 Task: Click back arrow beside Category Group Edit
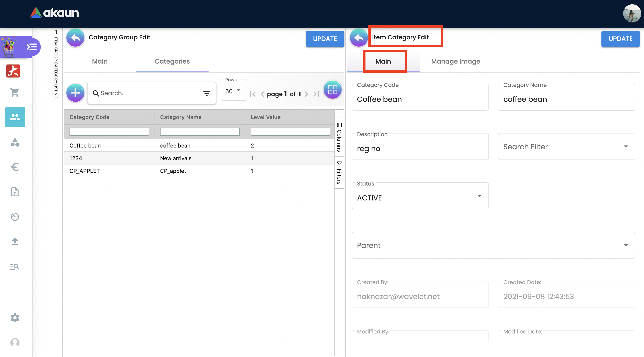(75, 38)
